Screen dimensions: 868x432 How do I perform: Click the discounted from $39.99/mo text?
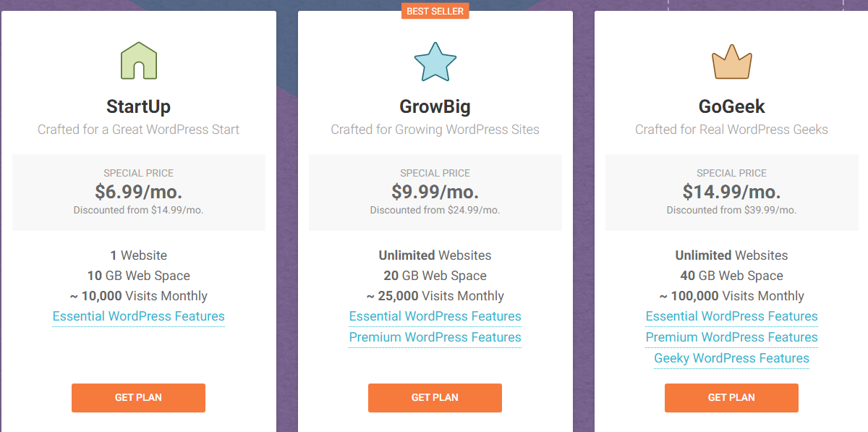(x=731, y=210)
